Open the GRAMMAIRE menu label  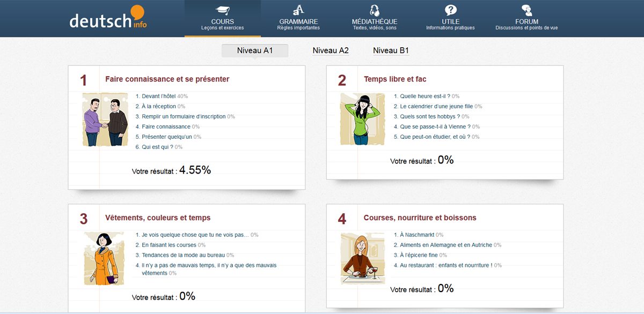299,21
